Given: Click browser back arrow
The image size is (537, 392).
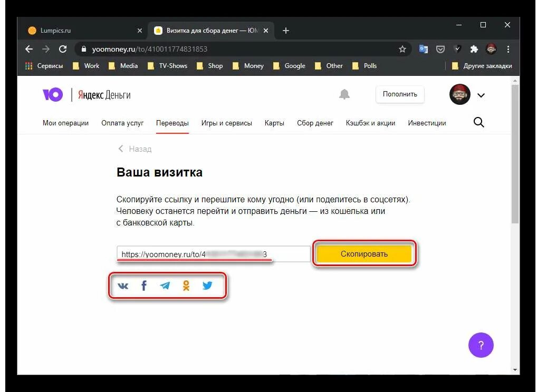Looking at the screenshot, I should pos(29,49).
